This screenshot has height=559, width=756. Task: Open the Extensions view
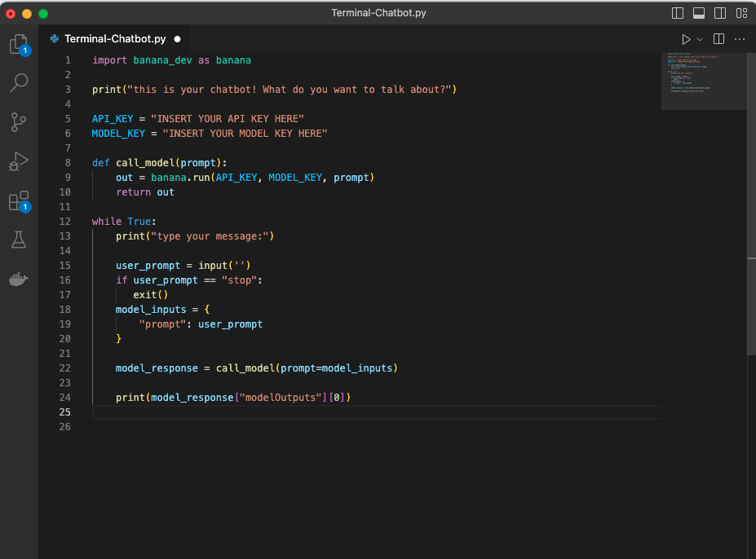click(x=18, y=200)
